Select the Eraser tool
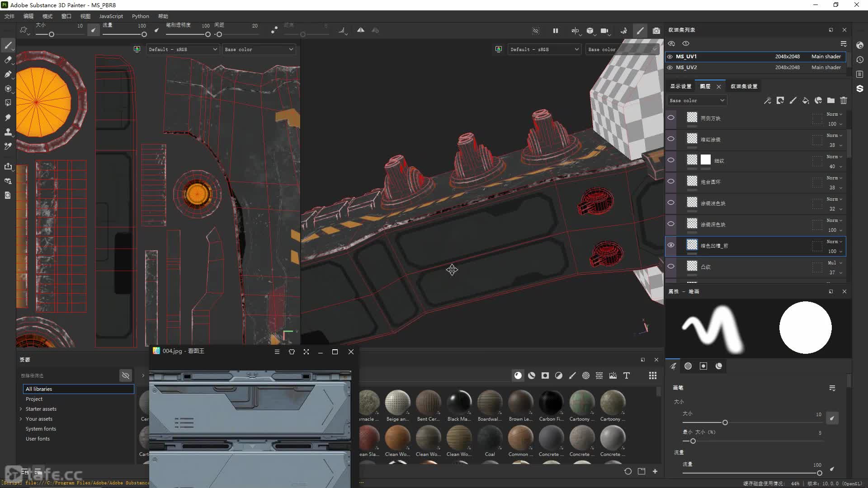The height and width of the screenshot is (488, 868). coord(8,60)
